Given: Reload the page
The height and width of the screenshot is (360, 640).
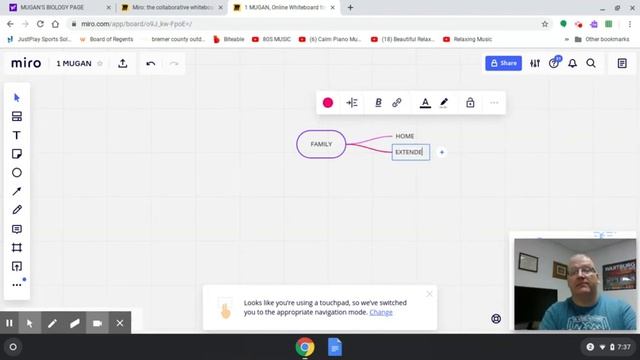Looking at the screenshot, I should click(40, 24).
